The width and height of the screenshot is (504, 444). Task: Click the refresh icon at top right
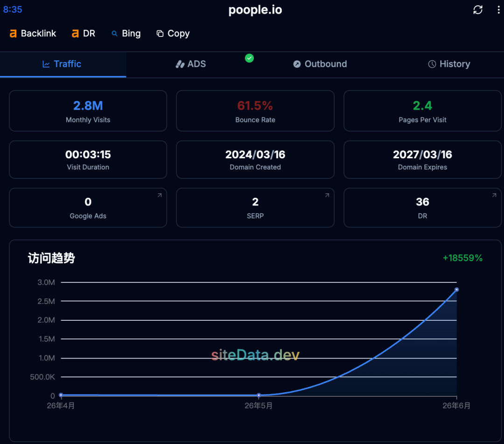(478, 10)
